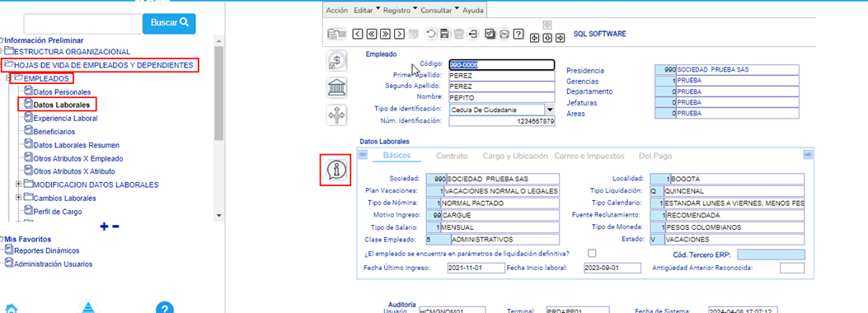The width and height of the screenshot is (868, 313).
Task: Click the Código employee field
Action: pos(501,65)
